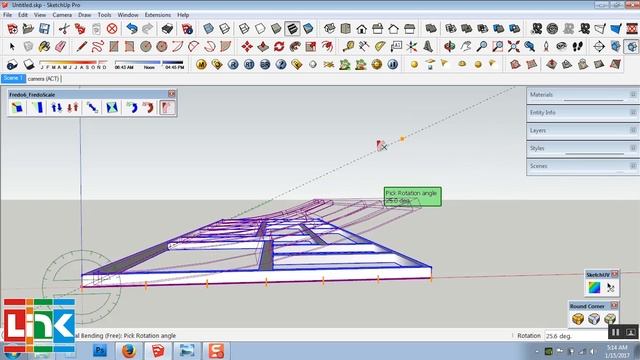Choose the Axes tool

(x=412, y=47)
